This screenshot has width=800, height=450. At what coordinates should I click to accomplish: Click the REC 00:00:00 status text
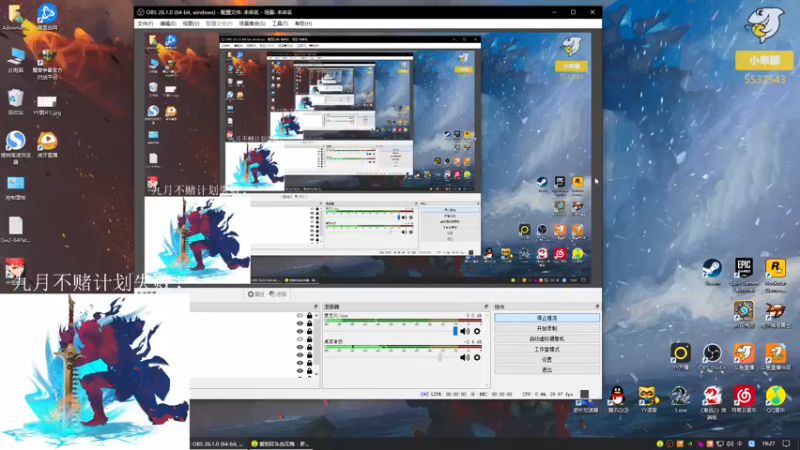(495, 394)
